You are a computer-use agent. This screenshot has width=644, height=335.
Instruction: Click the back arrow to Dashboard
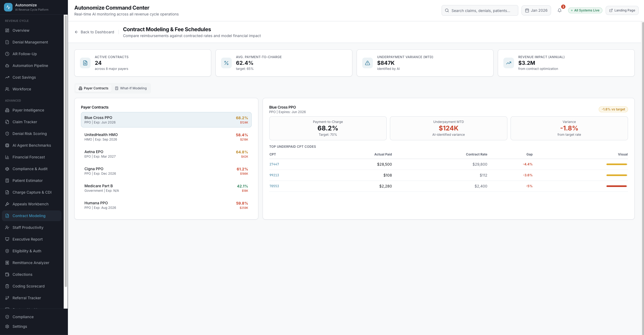(x=76, y=32)
